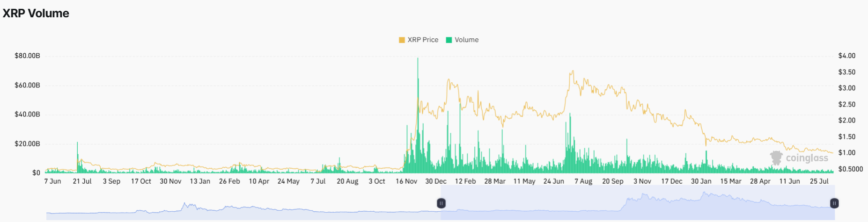This screenshot has height=222, width=868.
Task: Click the $4.00 price axis label
Action: coord(846,56)
